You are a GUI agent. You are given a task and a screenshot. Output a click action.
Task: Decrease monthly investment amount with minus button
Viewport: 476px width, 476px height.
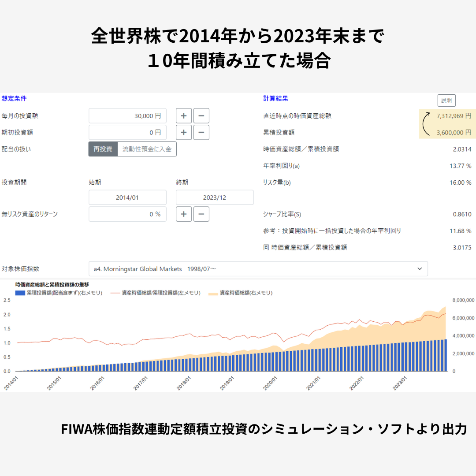(201, 116)
